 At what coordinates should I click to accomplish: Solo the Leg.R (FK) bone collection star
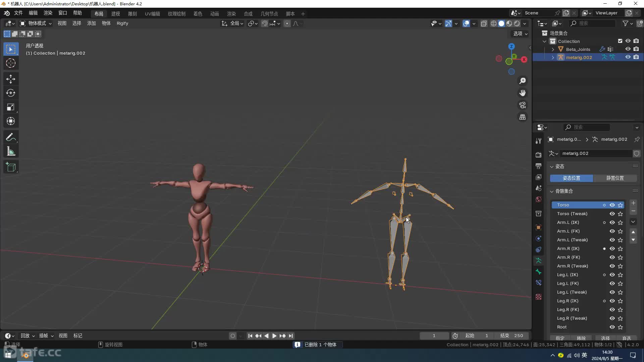(621, 310)
